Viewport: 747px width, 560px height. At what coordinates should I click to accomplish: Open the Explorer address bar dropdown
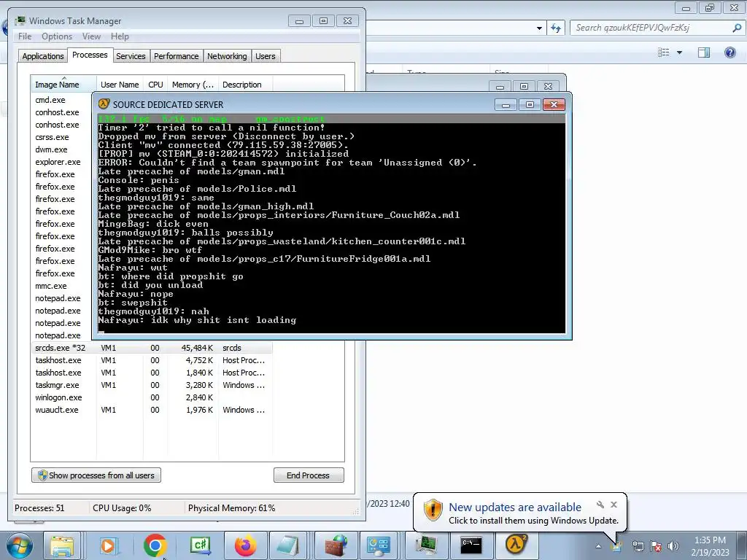(x=539, y=28)
